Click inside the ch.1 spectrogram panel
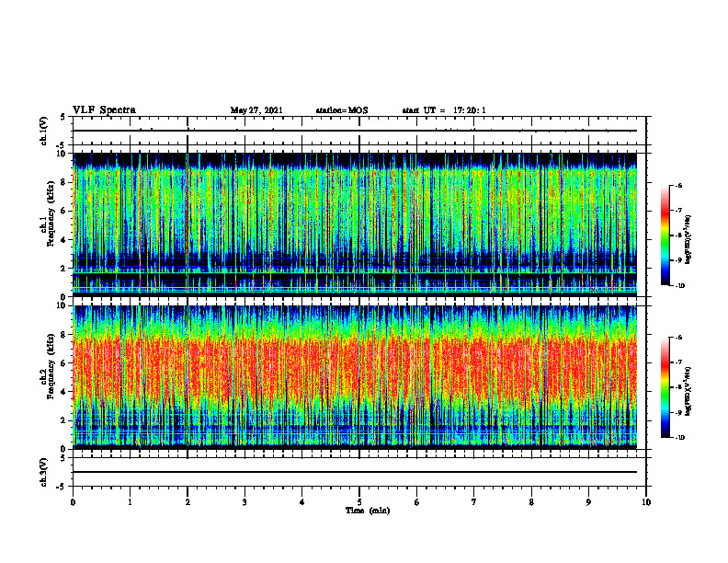Viewport: 728px width, 563px height. [x=355, y=224]
